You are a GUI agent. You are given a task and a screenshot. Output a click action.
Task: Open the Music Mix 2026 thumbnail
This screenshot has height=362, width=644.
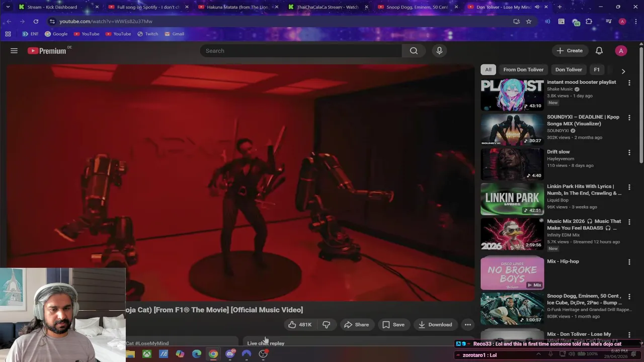(512, 234)
